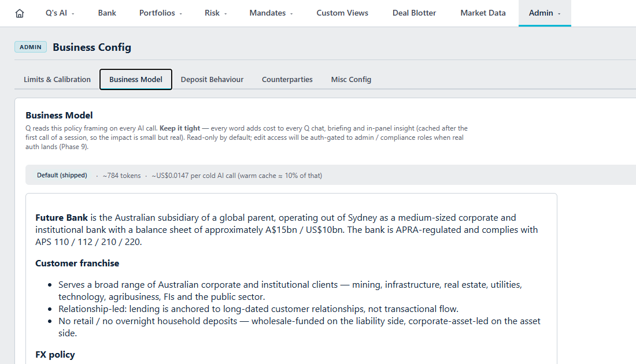Click the No retail bullet point
This screenshot has width=636, height=364.
[299, 327]
